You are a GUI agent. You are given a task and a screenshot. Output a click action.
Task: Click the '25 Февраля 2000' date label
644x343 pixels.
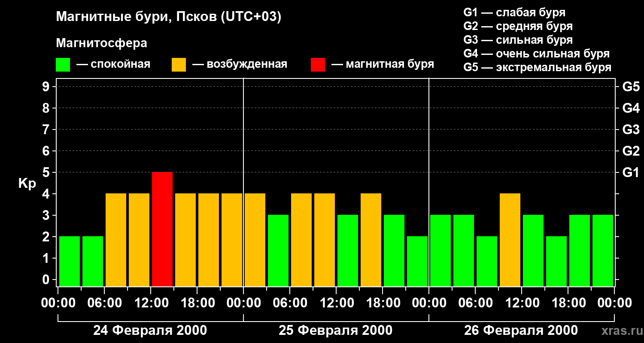pos(336,331)
